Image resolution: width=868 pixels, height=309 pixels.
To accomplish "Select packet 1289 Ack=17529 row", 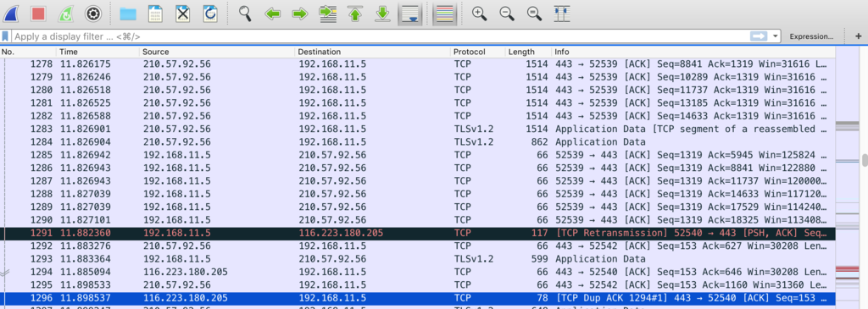I will 417,207.
